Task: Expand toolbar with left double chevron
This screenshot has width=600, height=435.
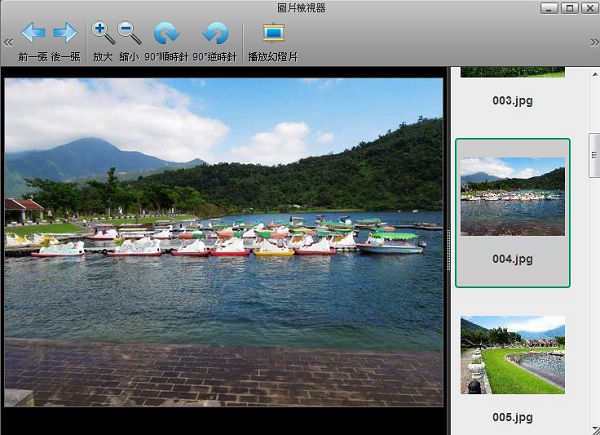Action: point(8,42)
